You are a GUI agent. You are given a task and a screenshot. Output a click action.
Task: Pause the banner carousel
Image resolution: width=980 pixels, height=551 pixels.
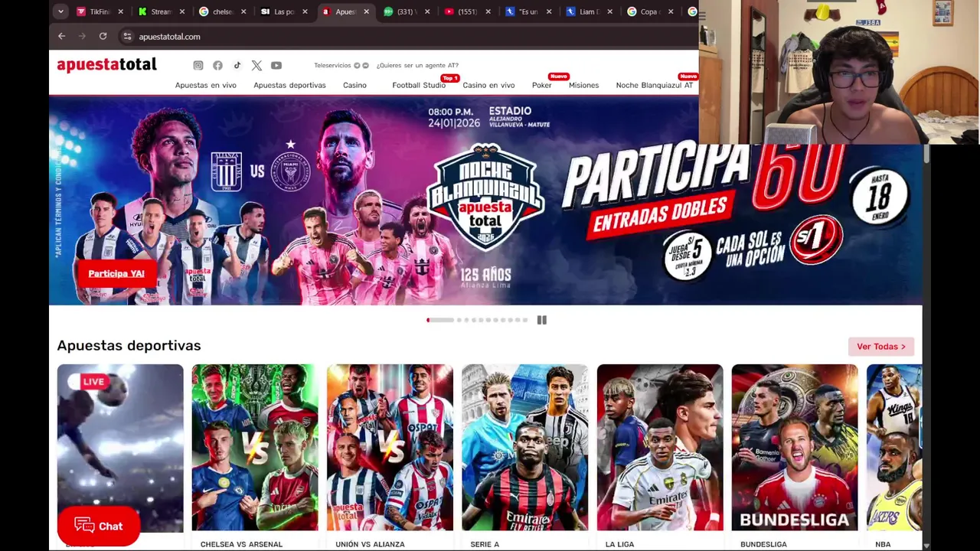click(x=541, y=320)
